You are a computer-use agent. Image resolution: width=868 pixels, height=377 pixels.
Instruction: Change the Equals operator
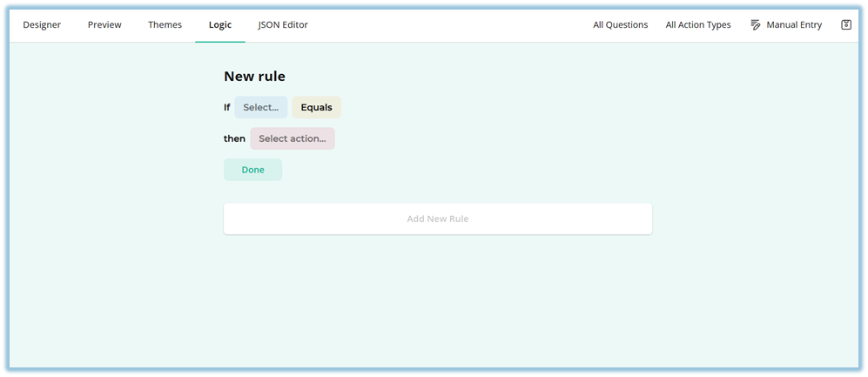pyautogui.click(x=316, y=108)
